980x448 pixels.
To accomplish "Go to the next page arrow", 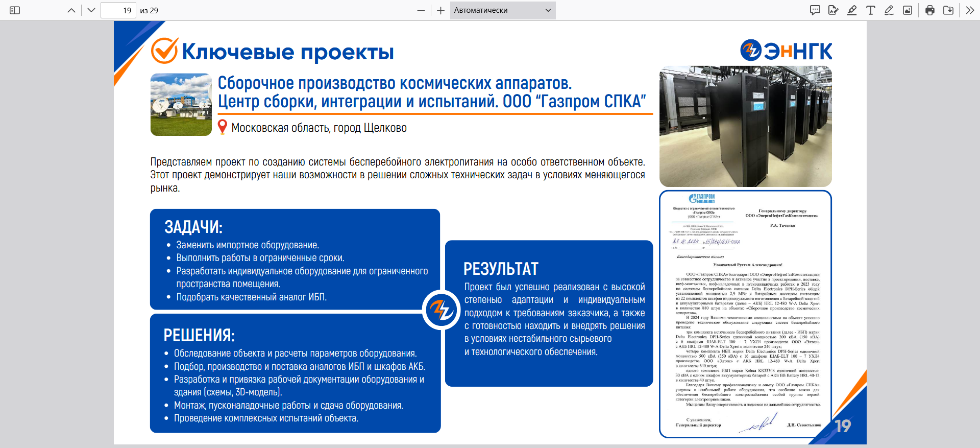I will [91, 10].
